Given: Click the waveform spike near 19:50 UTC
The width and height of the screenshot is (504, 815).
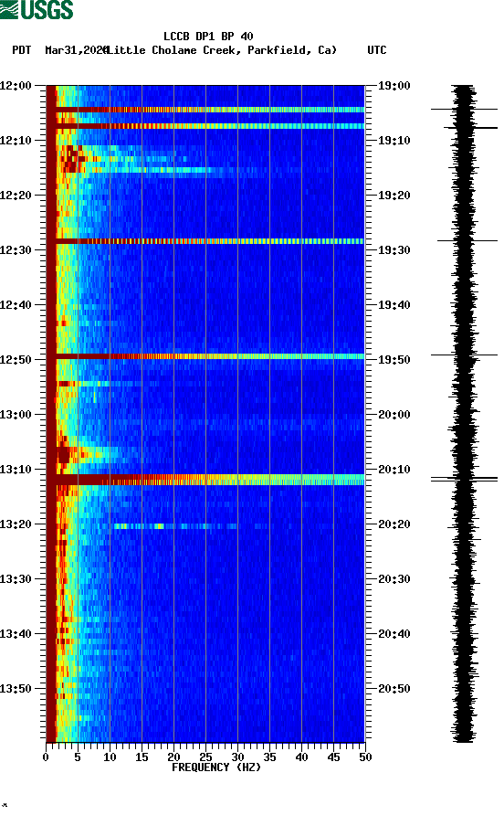Looking at the screenshot, I should pos(464,355).
